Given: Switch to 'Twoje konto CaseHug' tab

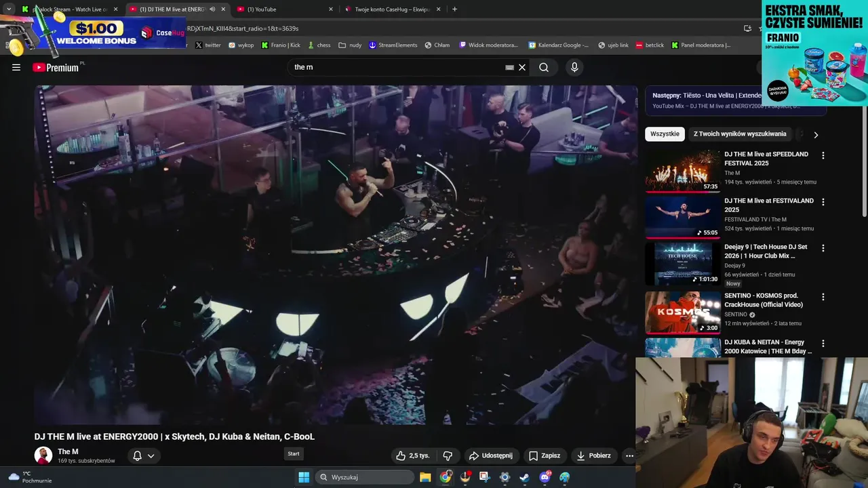Looking at the screenshot, I should 393,9.
